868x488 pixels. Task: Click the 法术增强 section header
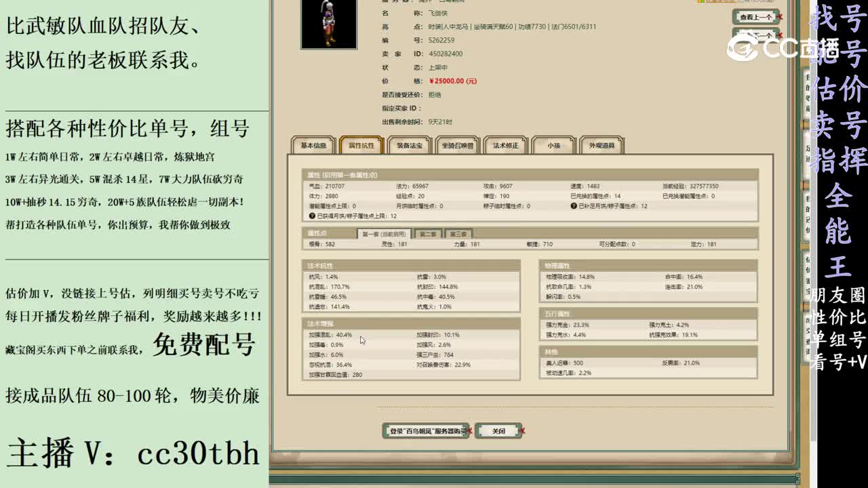coord(412,323)
